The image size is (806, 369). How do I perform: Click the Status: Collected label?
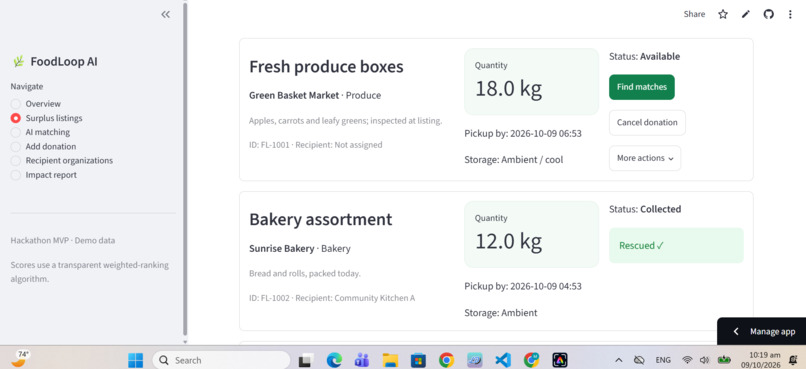(x=645, y=209)
